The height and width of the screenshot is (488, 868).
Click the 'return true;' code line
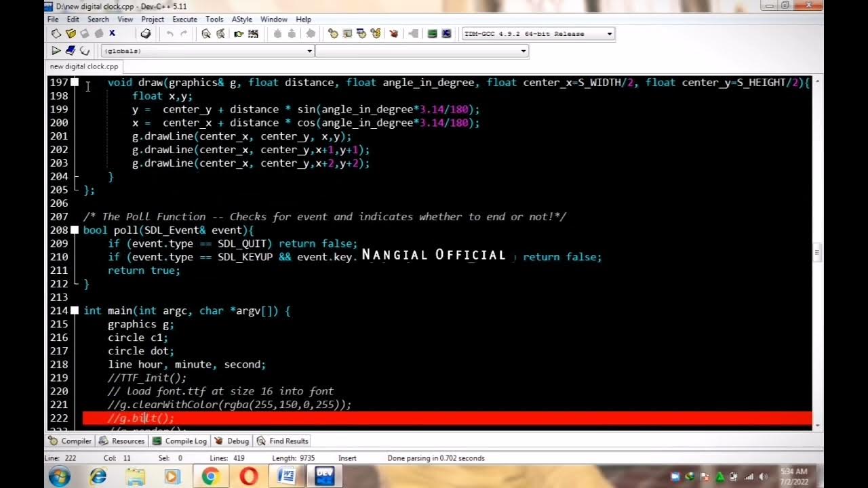click(144, 270)
